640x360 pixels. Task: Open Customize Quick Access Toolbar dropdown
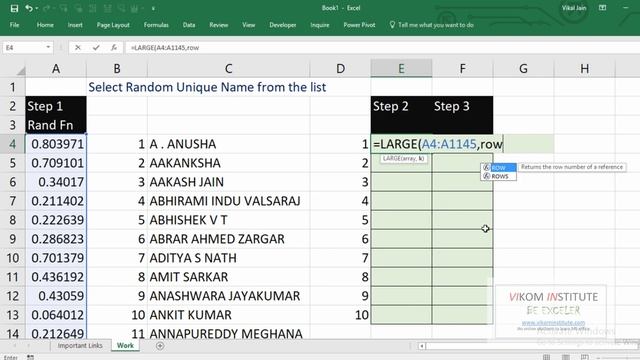(153, 8)
